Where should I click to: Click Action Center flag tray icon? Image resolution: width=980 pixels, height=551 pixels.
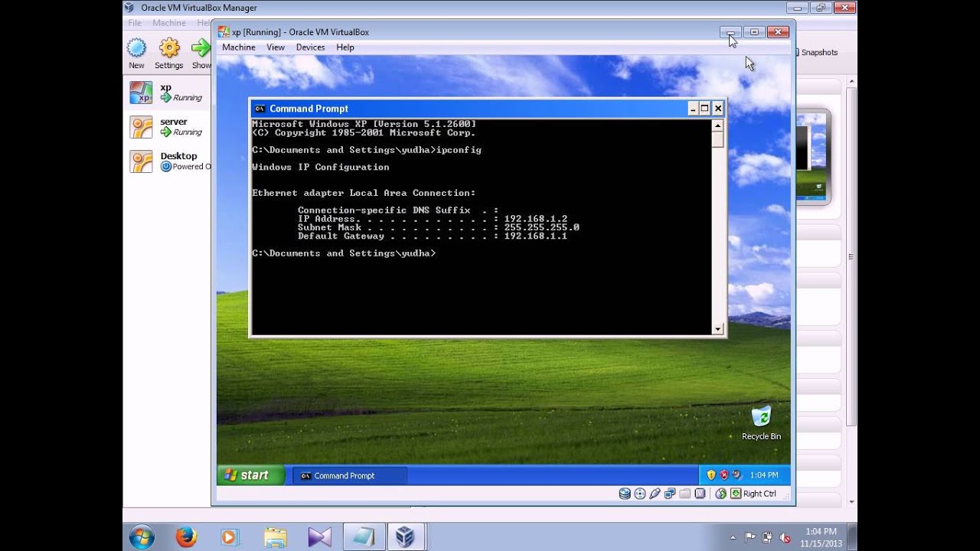750,537
